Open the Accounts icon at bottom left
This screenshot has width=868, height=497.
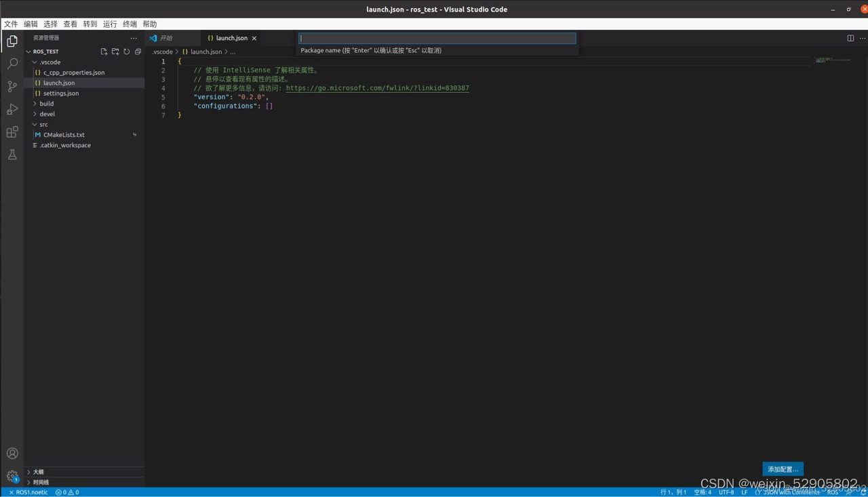click(12, 453)
